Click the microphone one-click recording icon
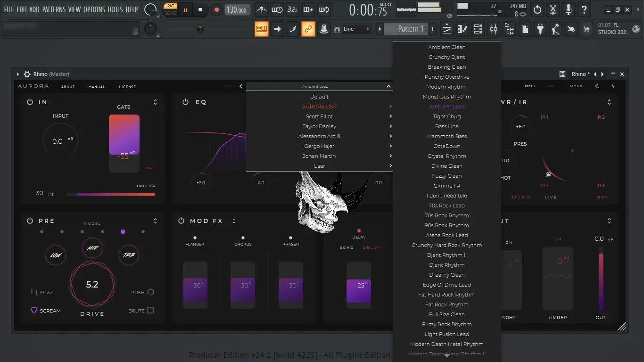644x362 pixels. 569,9
